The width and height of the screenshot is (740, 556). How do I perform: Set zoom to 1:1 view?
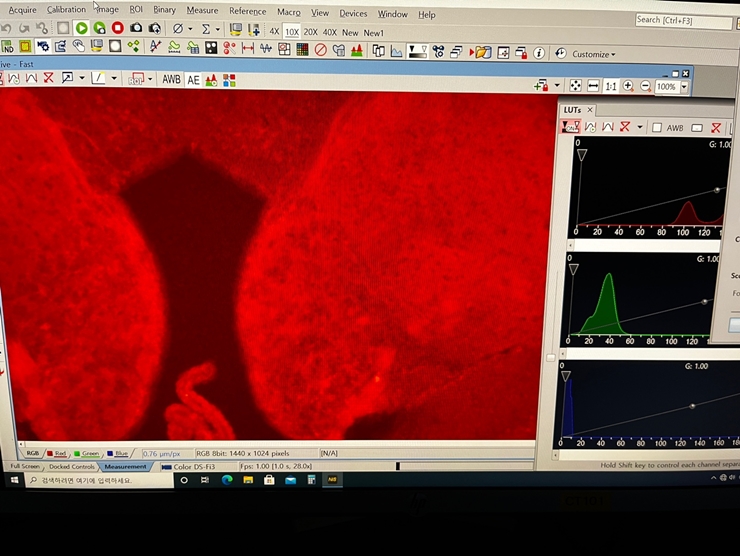point(611,86)
